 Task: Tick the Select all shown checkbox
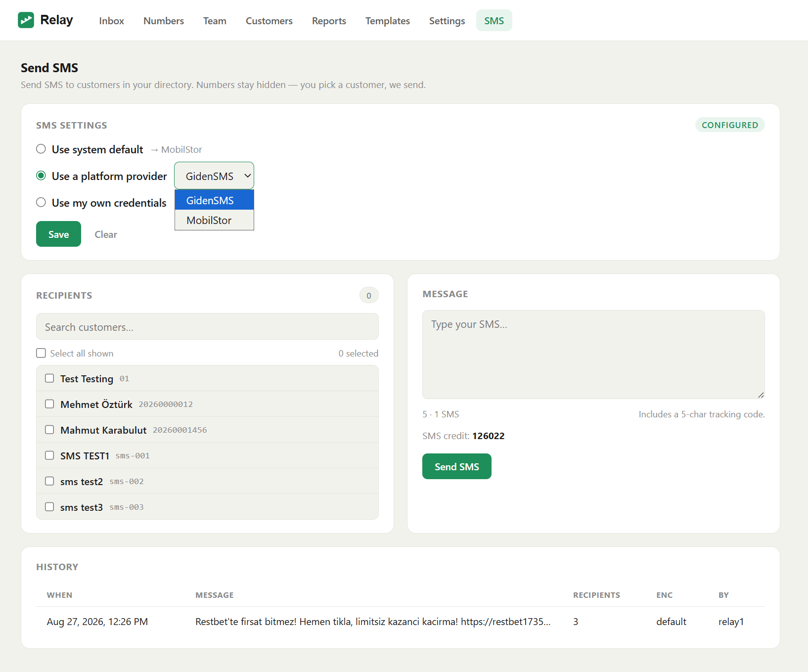[x=41, y=353]
